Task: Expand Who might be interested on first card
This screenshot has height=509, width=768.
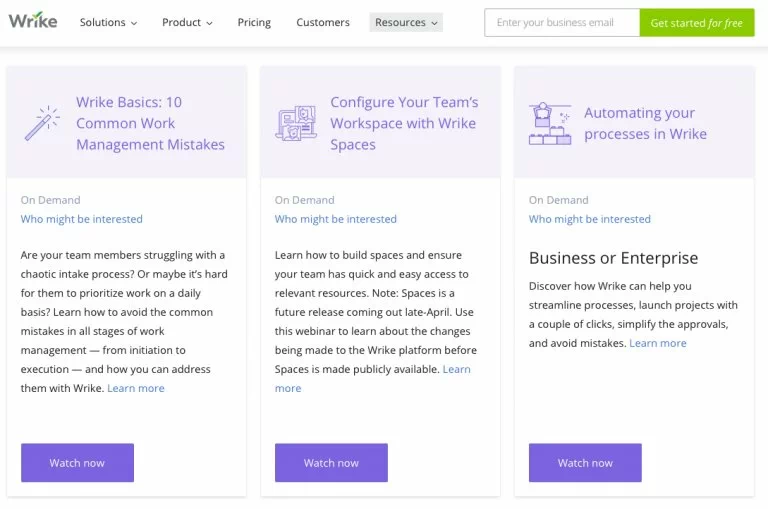Action: click(x=82, y=219)
